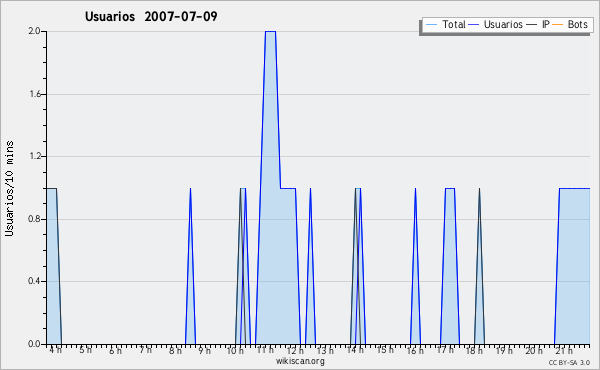Screen dimensions: 600x370
Task: Click the 1.2 y-axis value
Action: point(35,156)
